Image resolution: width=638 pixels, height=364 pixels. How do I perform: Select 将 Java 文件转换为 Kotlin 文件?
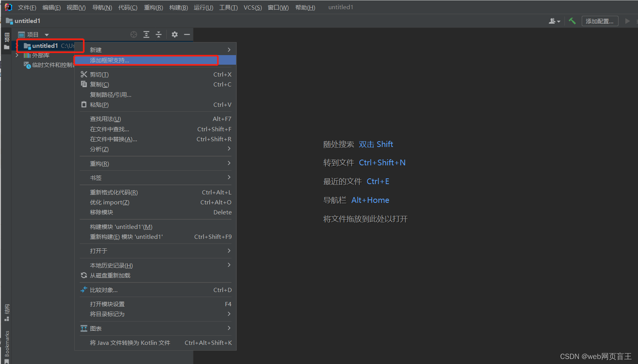point(155,343)
